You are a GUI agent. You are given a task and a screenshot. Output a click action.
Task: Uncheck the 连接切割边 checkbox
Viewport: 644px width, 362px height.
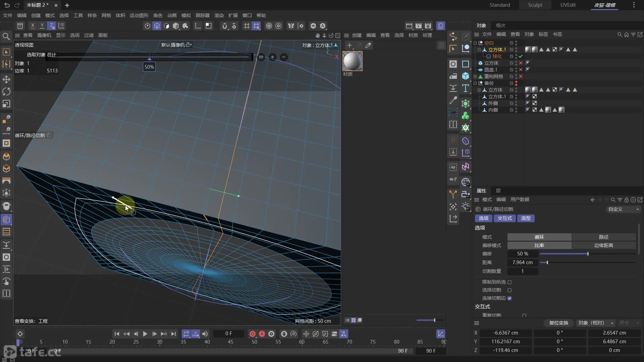509,298
